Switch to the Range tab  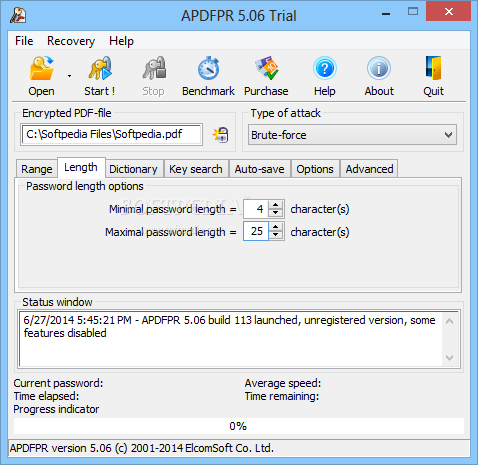[x=37, y=169]
